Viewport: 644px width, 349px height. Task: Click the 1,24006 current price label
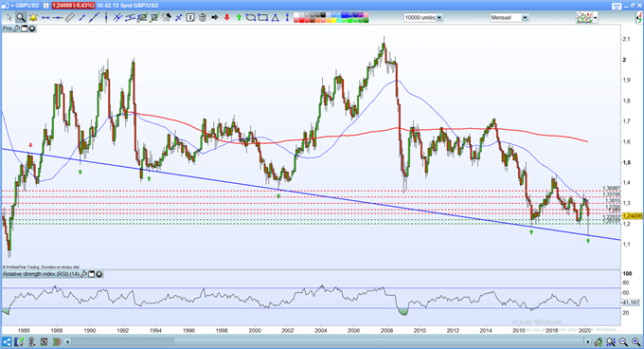633,216
